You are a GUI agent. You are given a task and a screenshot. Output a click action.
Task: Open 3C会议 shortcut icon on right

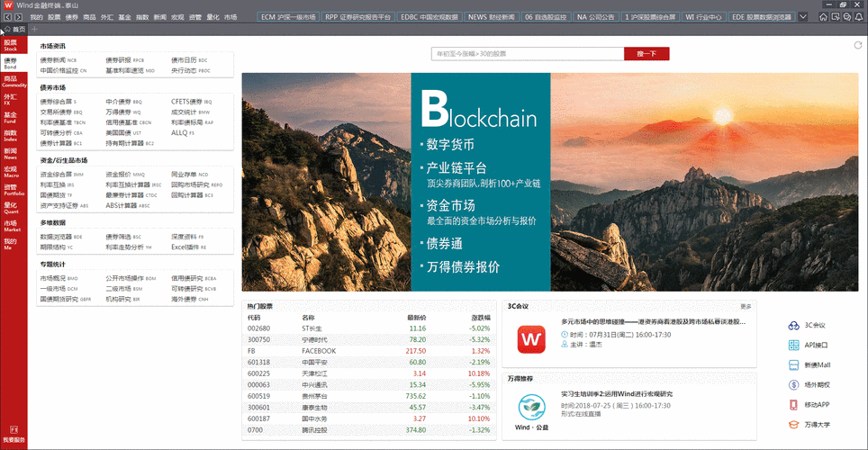[x=794, y=326]
